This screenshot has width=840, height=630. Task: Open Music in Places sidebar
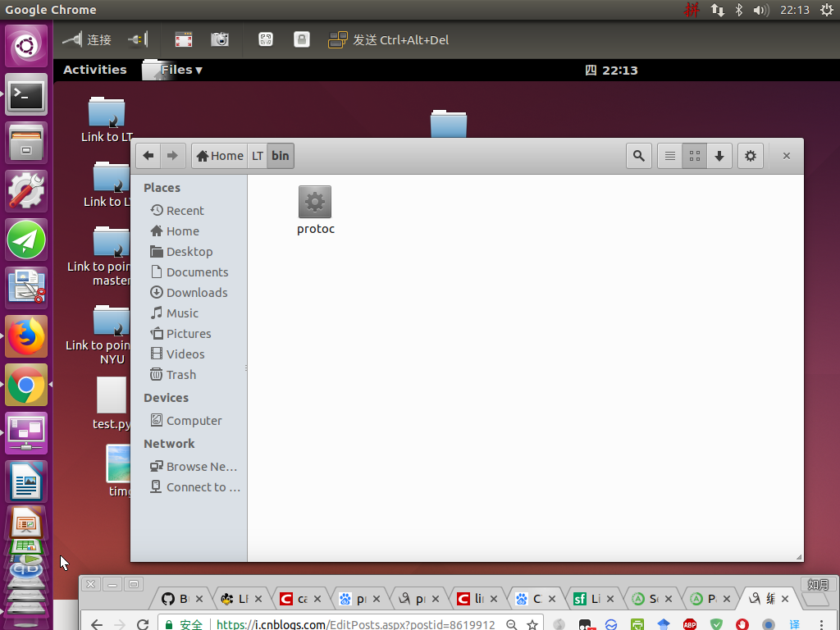pos(189,313)
